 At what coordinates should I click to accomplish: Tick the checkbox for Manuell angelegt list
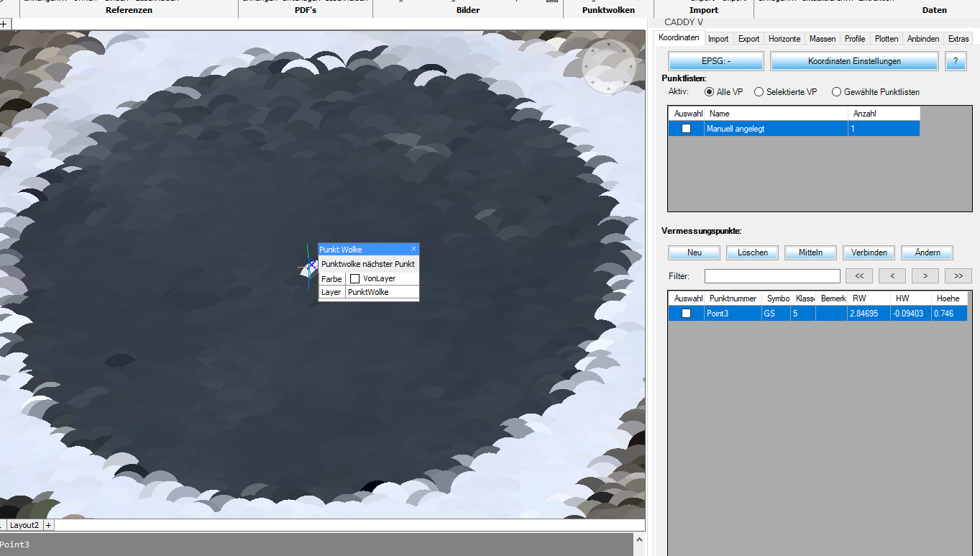[686, 129]
